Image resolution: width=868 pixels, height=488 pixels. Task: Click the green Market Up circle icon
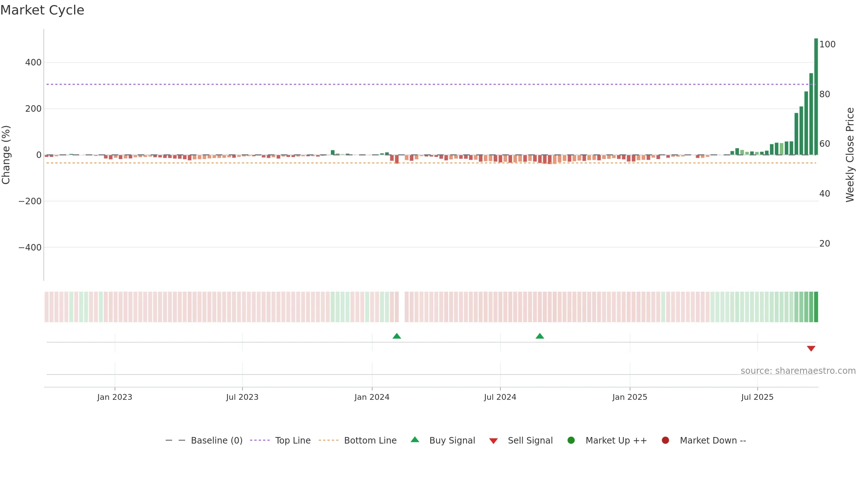(x=571, y=440)
